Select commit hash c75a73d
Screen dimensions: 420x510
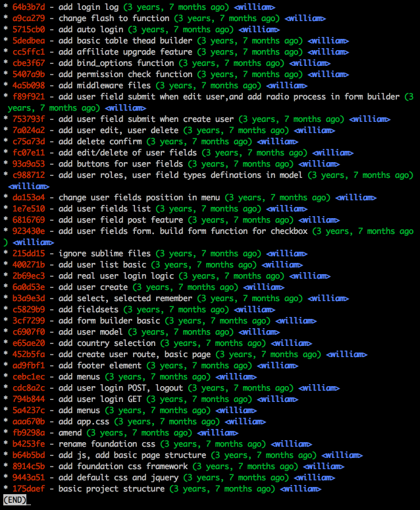[28, 142]
